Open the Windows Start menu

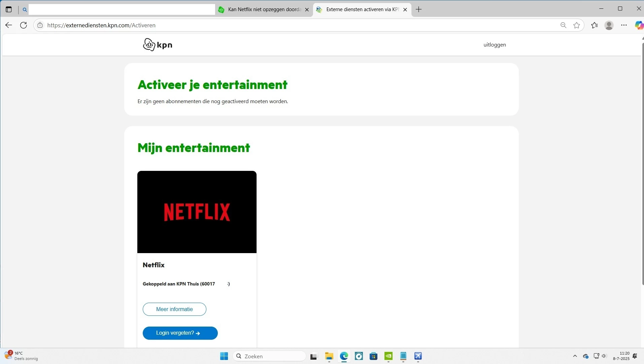point(224,356)
